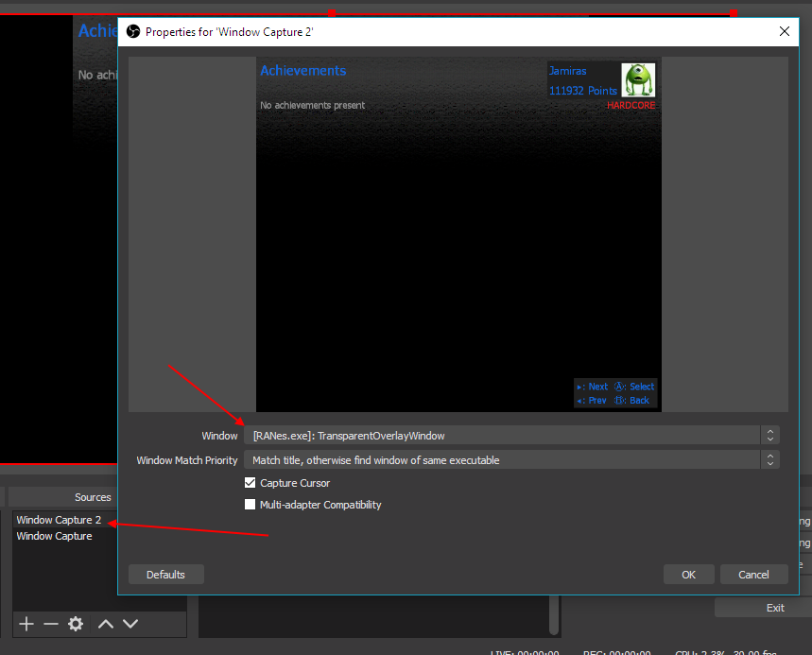Move source up with the up-arrow icon
Screen dimensions: 812x655
point(105,624)
